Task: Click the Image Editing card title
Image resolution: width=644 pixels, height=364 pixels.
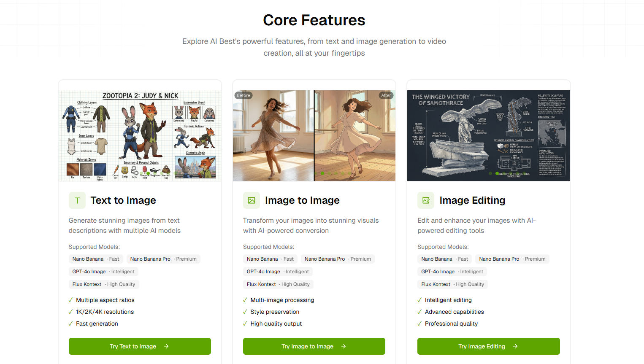Action: [472, 200]
